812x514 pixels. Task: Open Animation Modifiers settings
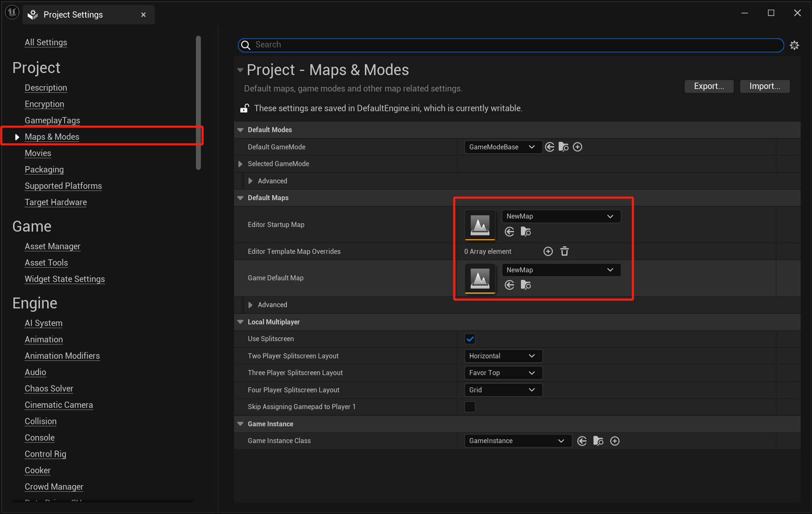click(x=62, y=356)
